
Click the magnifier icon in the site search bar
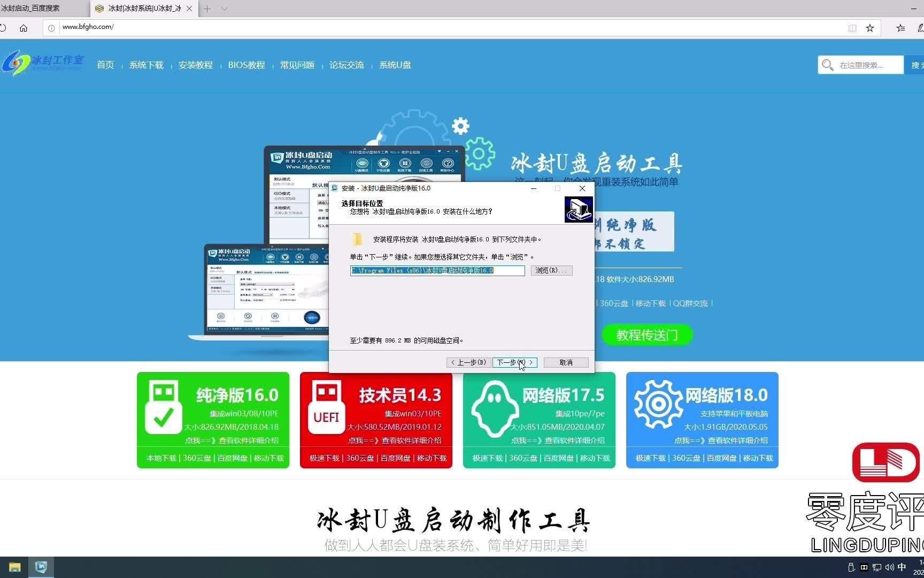(x=827, y=65)
